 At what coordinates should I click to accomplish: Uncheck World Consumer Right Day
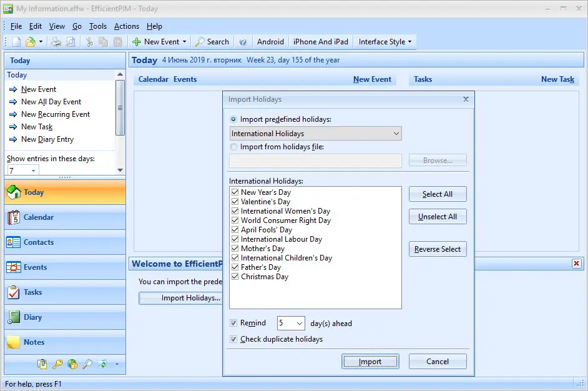pyautogui.click(x=235, y=220)
